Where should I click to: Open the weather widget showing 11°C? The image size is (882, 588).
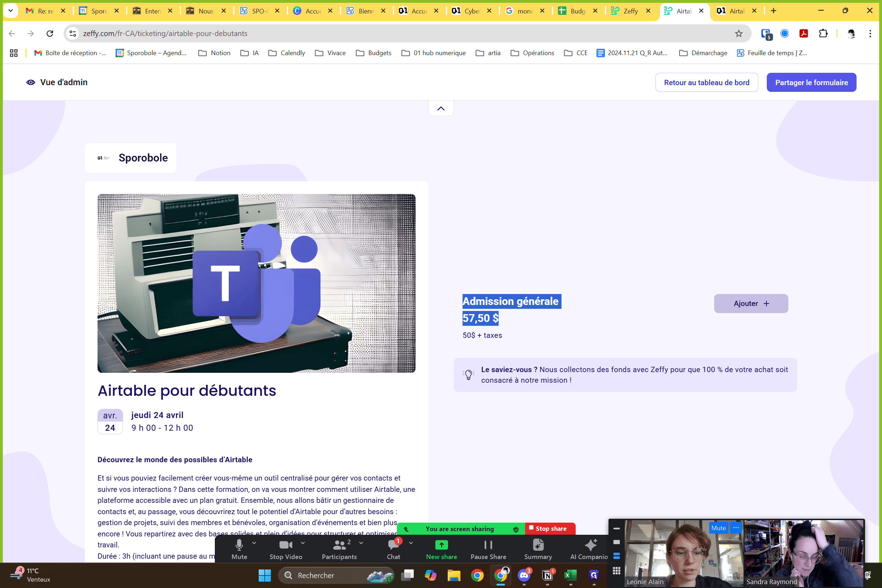30,575
